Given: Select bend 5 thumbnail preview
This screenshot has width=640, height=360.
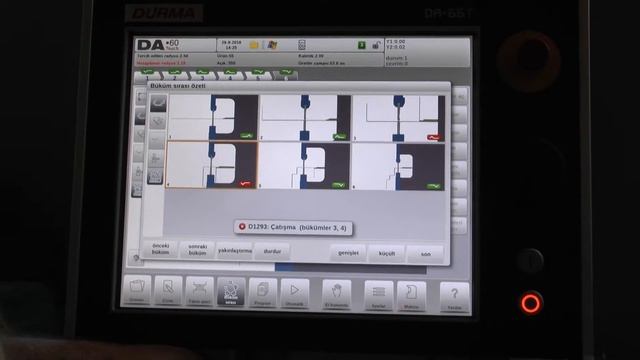Looking at the screenshot, I should coord(304,166).
